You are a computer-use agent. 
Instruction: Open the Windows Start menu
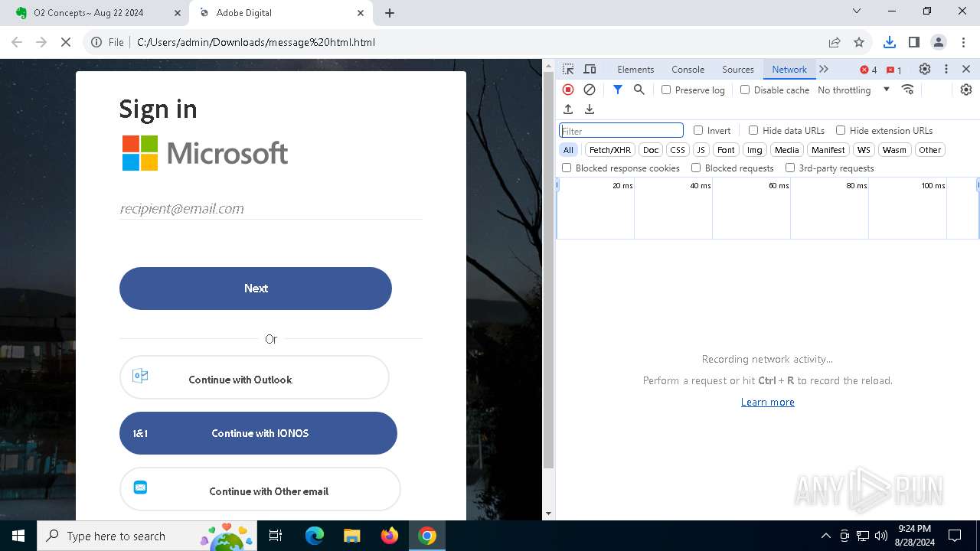pyautogui.click(x=18, y=536)
